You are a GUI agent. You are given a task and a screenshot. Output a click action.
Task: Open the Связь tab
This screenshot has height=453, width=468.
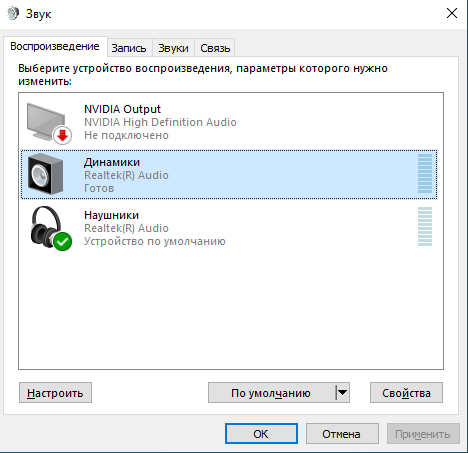(215, 48)
